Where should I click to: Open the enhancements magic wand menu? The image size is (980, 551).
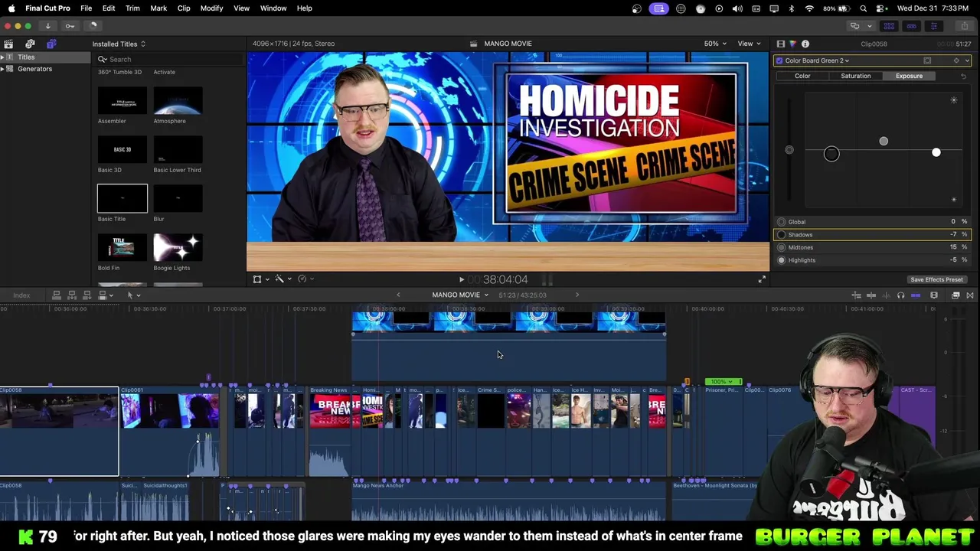pyautogui.click(x=283, y=279)
